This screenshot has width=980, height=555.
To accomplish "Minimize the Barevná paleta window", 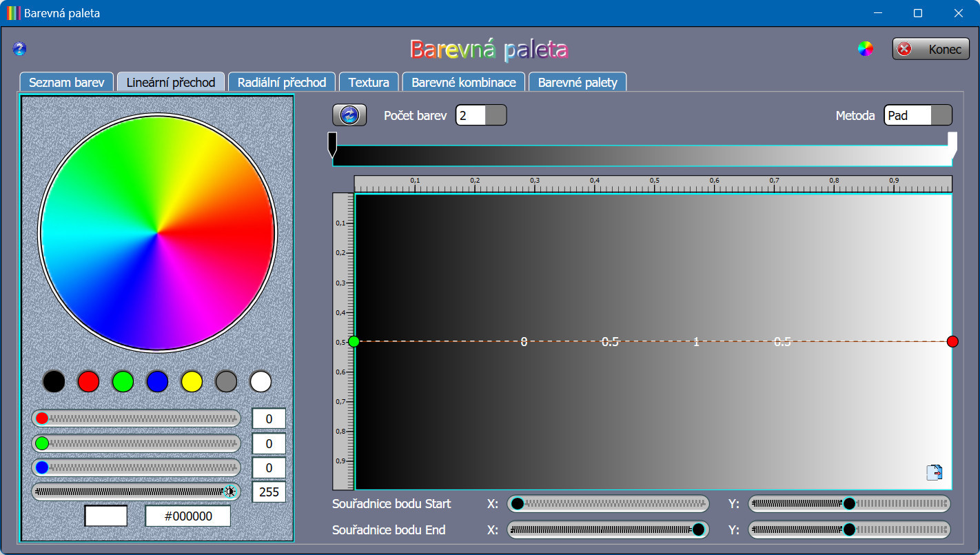I will click(878, 13).
